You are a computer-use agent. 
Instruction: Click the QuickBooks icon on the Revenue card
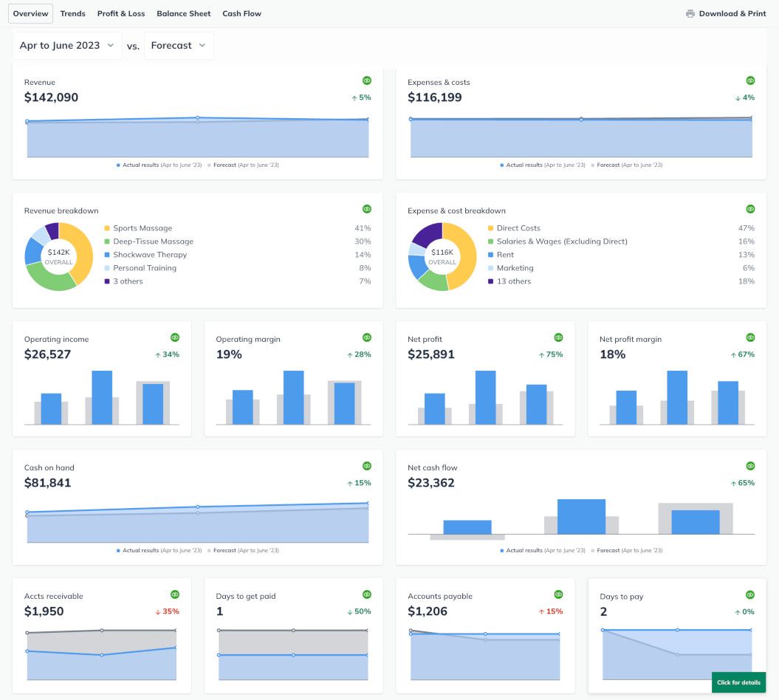(367, 80)
